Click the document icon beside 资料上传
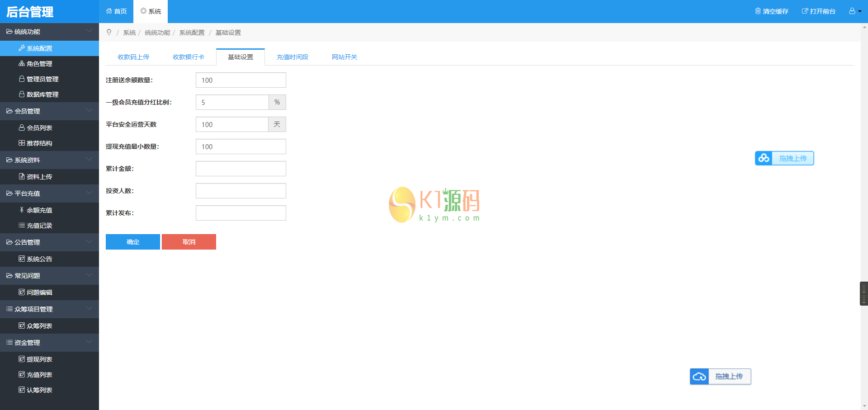Screen dimensions: 868x410 click(21, 177)
